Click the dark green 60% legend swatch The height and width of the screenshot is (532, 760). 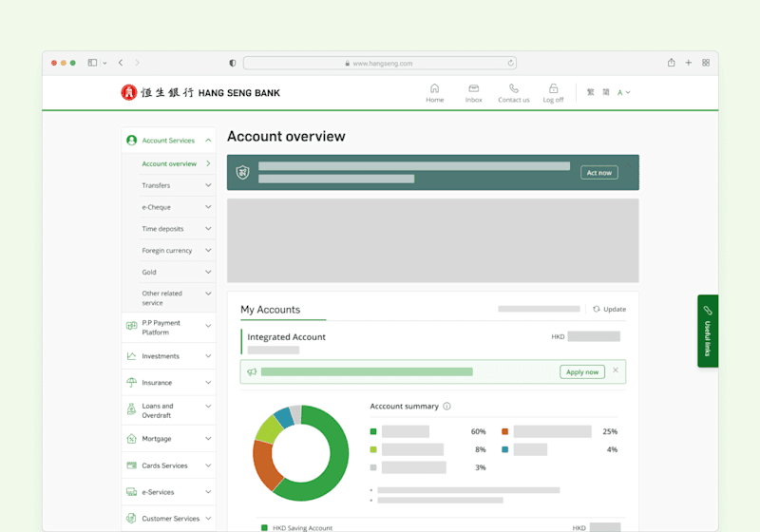point(373,431)
